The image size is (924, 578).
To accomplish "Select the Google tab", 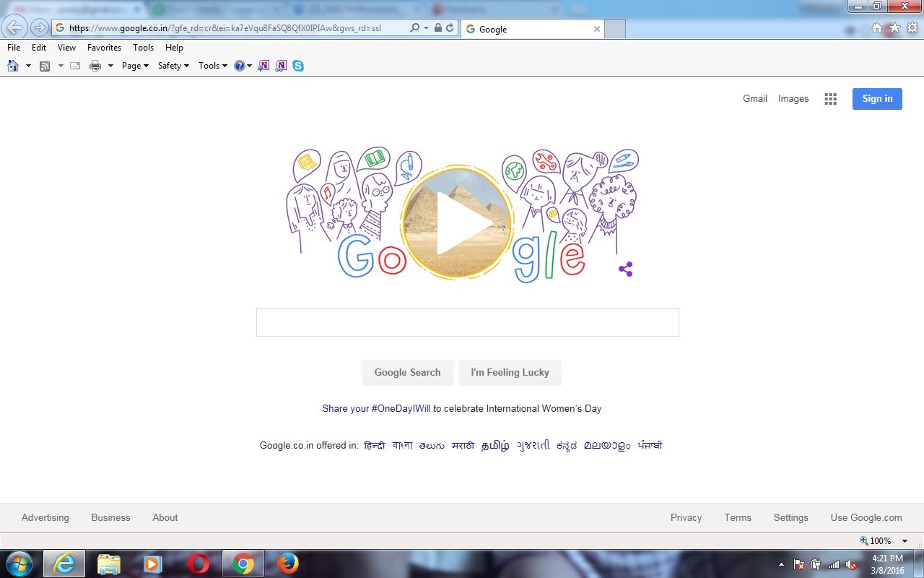I will (533, 29).
